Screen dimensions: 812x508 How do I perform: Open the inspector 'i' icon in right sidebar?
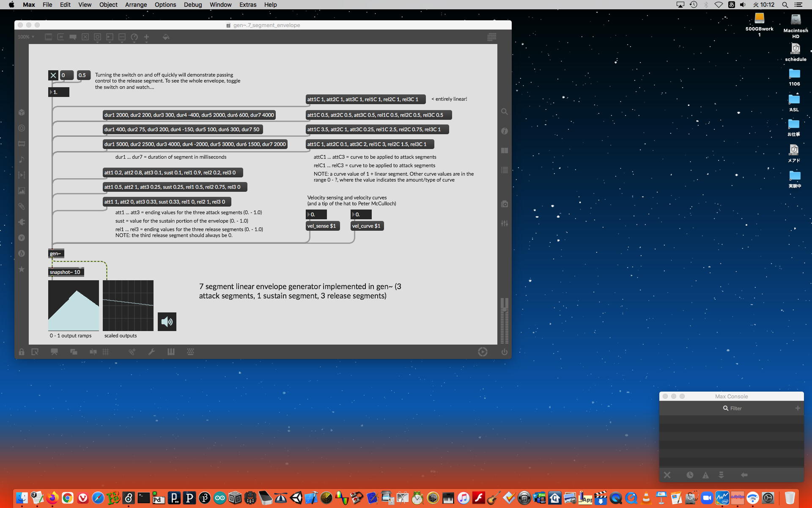click(x=505, y=131)
